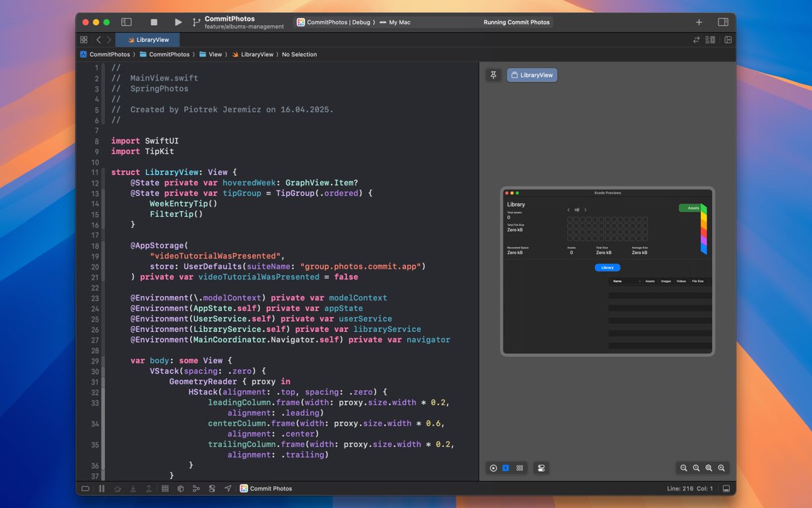
Task: Click next arrow beside nil in the preview
Action: pos(585,210)
